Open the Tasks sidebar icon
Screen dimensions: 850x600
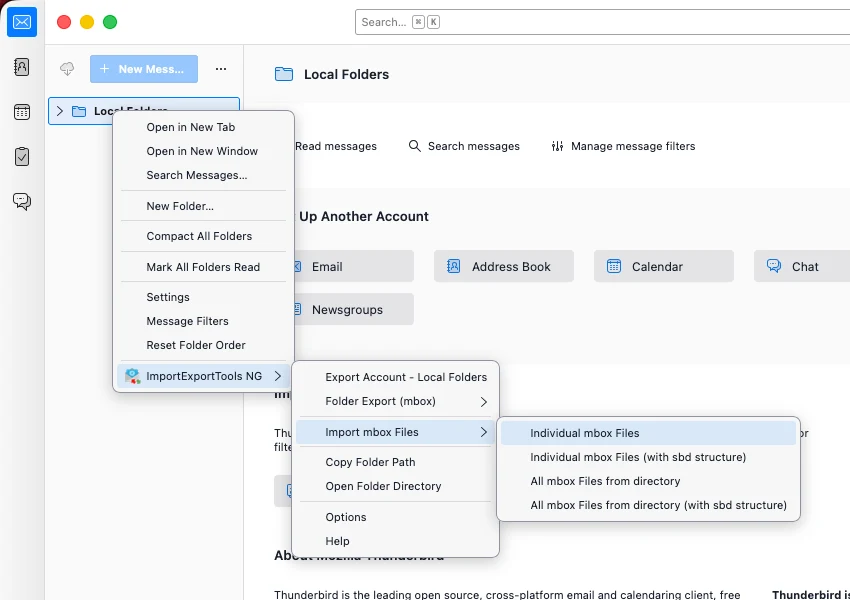pyautogui.click(x=22, y=157)
